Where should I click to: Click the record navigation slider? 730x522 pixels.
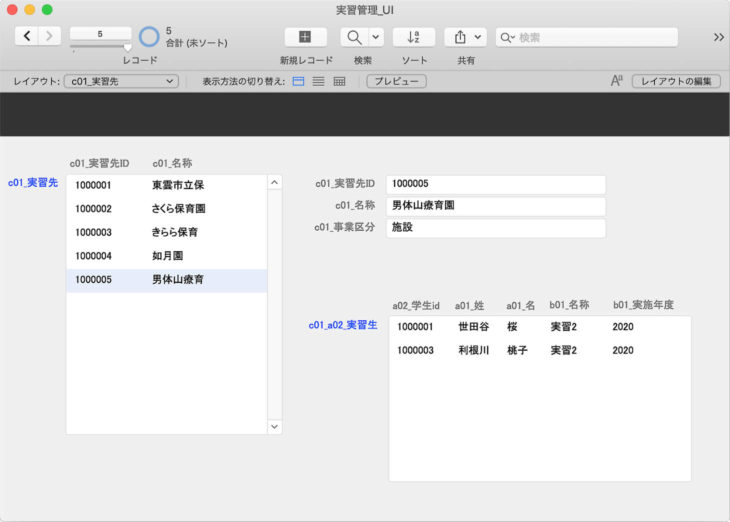pyautogui.click(x=100, y=46)
